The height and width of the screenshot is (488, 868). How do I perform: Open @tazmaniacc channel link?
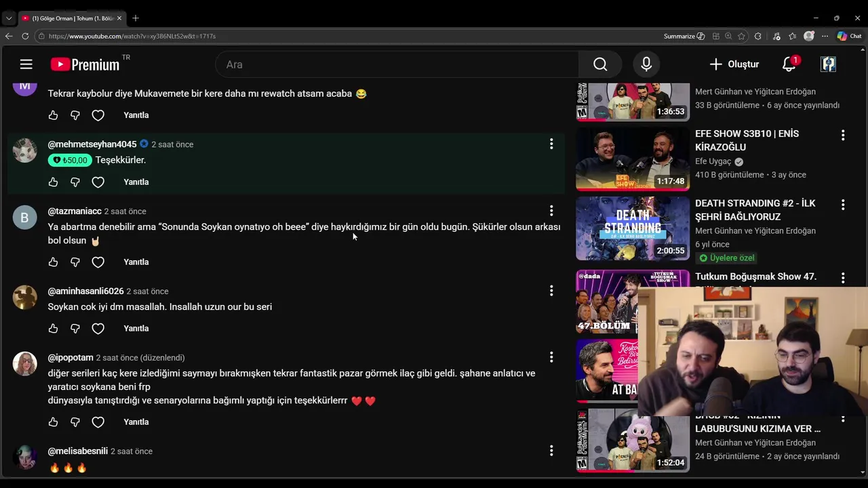[75, 211]
